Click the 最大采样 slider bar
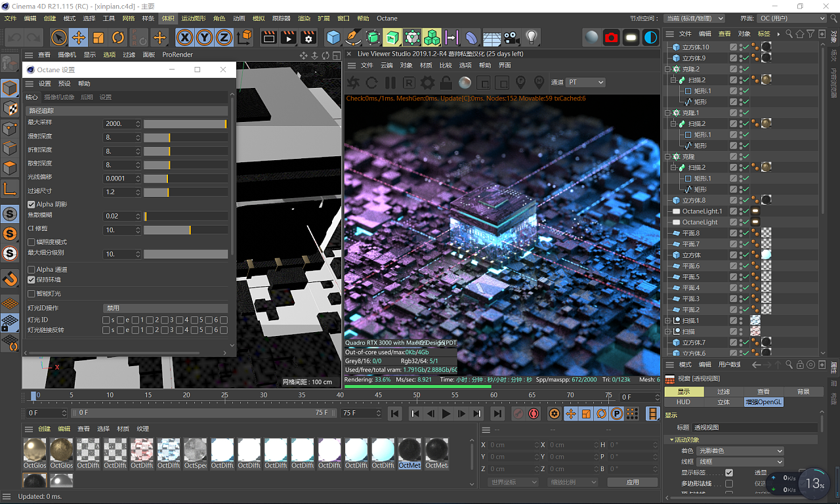 185,124
